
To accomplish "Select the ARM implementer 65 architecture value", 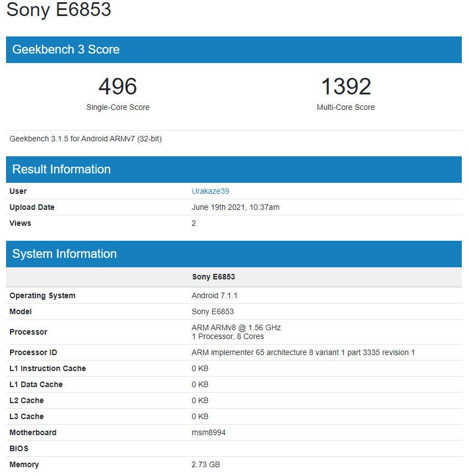I will (x=303, y=352).
